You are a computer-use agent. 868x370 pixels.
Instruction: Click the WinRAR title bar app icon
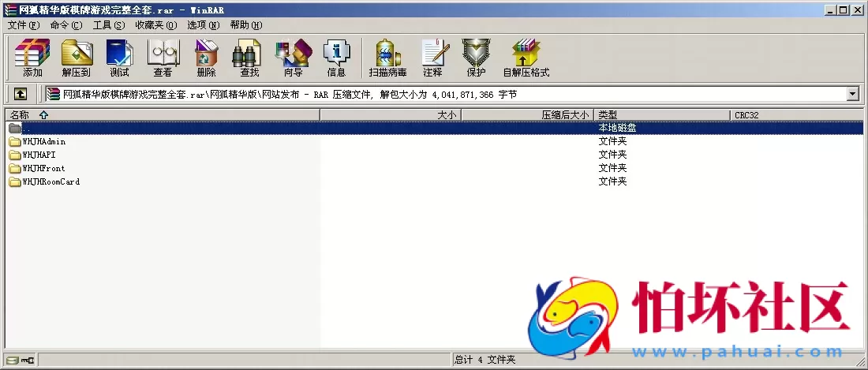pyautogui.click(x=10, y=9)
